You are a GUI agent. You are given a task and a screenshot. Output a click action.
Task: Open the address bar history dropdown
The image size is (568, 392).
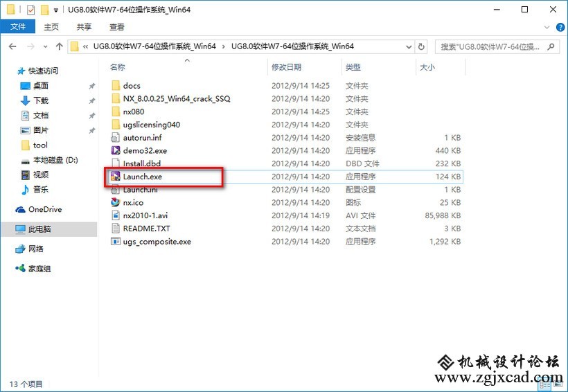tap(409, 46)
